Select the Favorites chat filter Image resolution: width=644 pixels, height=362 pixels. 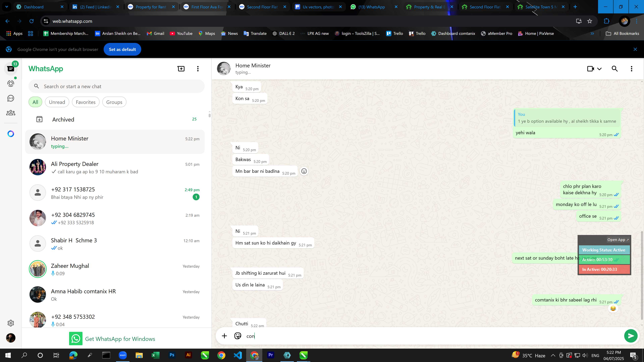[86, 102]
